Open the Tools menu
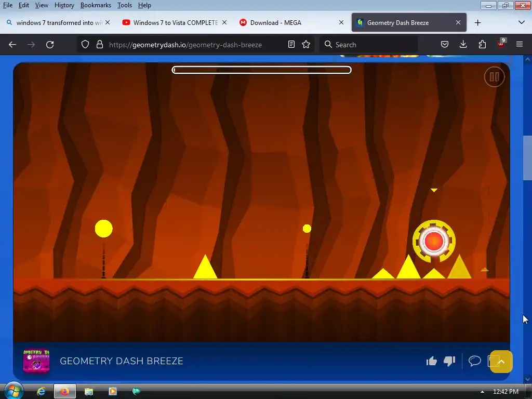Viewport: 532px width, 399px height. point(125,5)
